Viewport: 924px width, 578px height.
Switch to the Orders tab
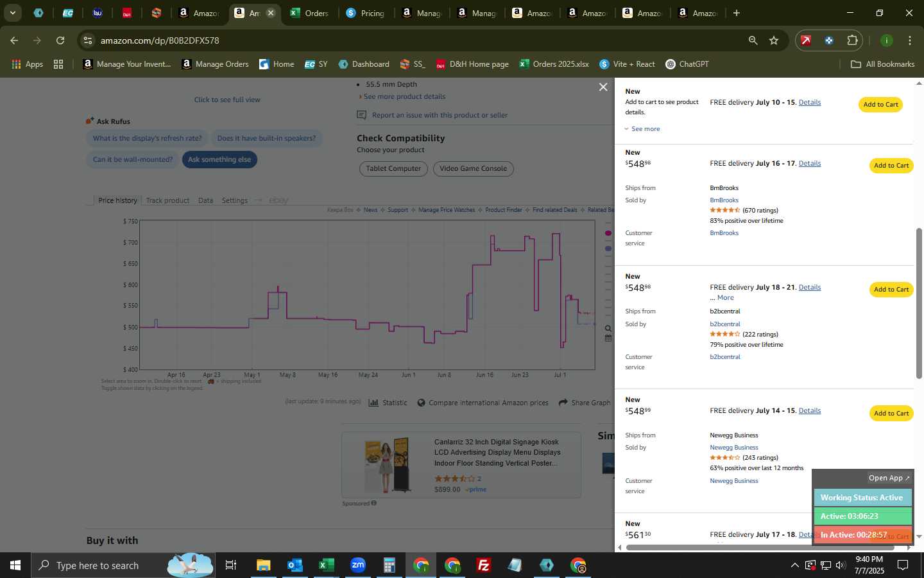pos(310,13)
